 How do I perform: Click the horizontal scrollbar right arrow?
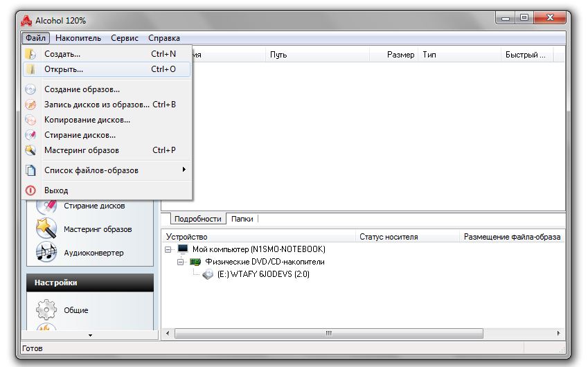(x=559, y=333)
